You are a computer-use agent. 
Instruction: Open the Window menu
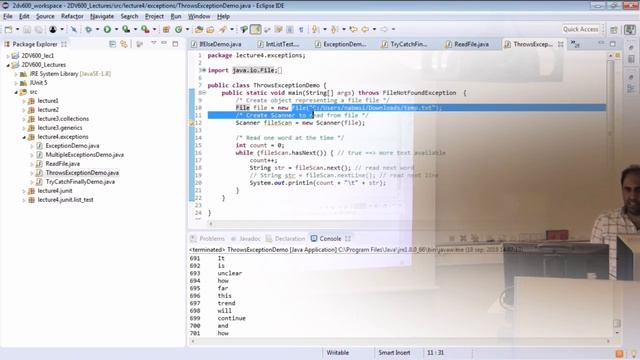199,16
